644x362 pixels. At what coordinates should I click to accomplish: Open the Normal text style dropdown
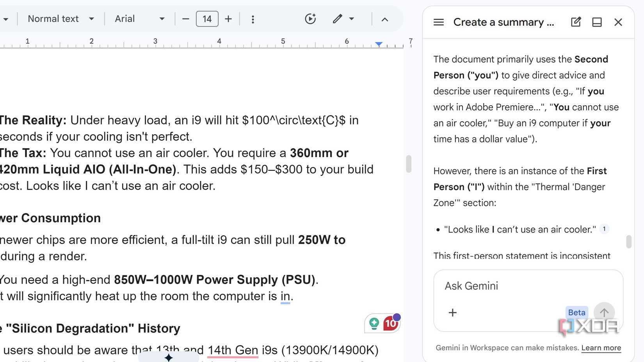[x=61, y=19]
